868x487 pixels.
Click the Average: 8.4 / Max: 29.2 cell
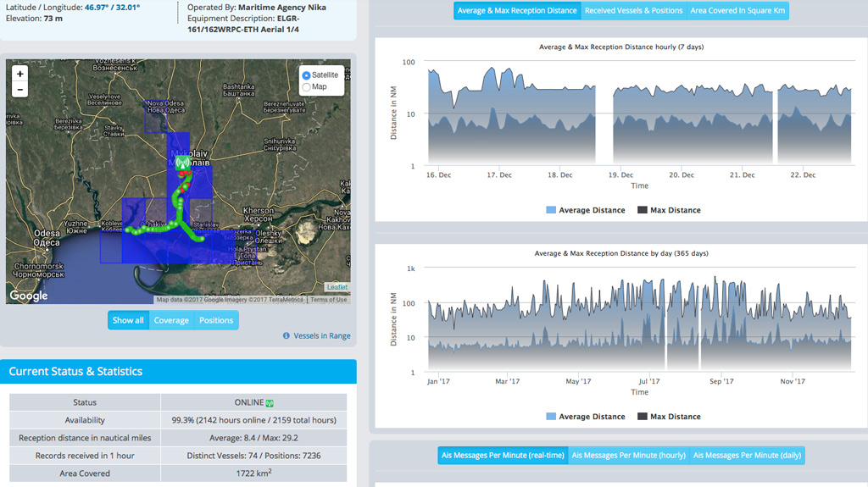(x=253, y=438)
